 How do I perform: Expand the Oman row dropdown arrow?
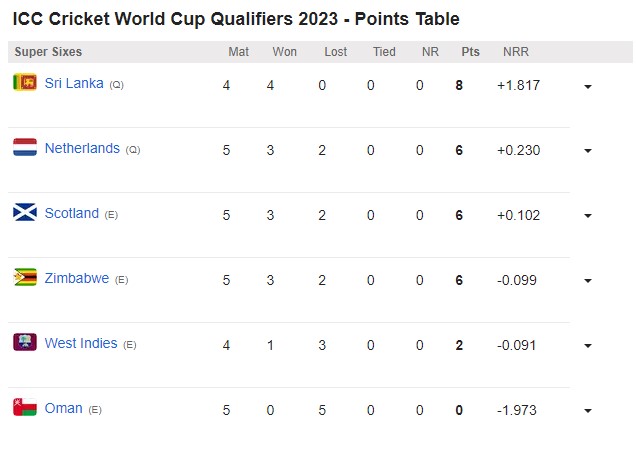[588, 411]
